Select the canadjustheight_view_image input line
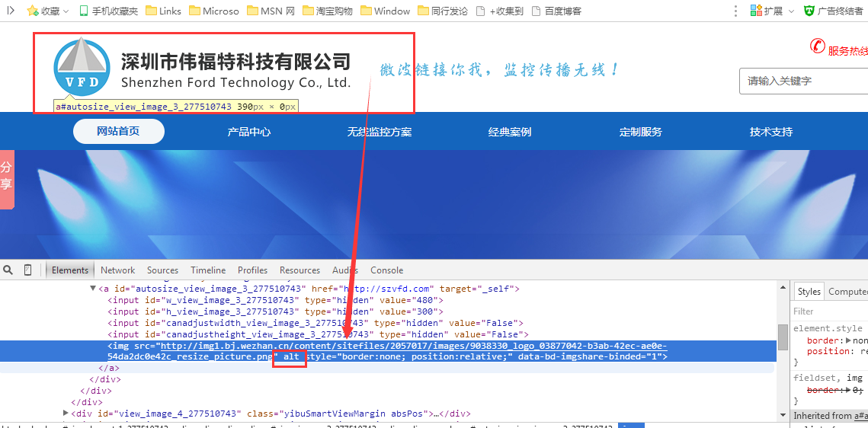The width and height of the screenshot is (868, 428). click(319, 334)
